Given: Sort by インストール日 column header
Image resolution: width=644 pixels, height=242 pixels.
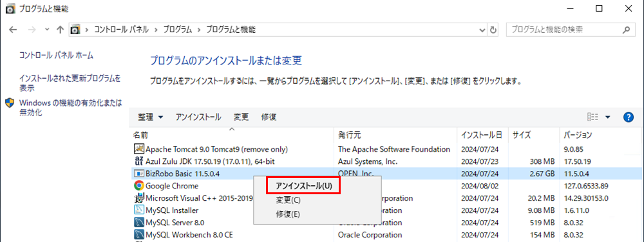Looking at the screenshot, I should point(482,135).
